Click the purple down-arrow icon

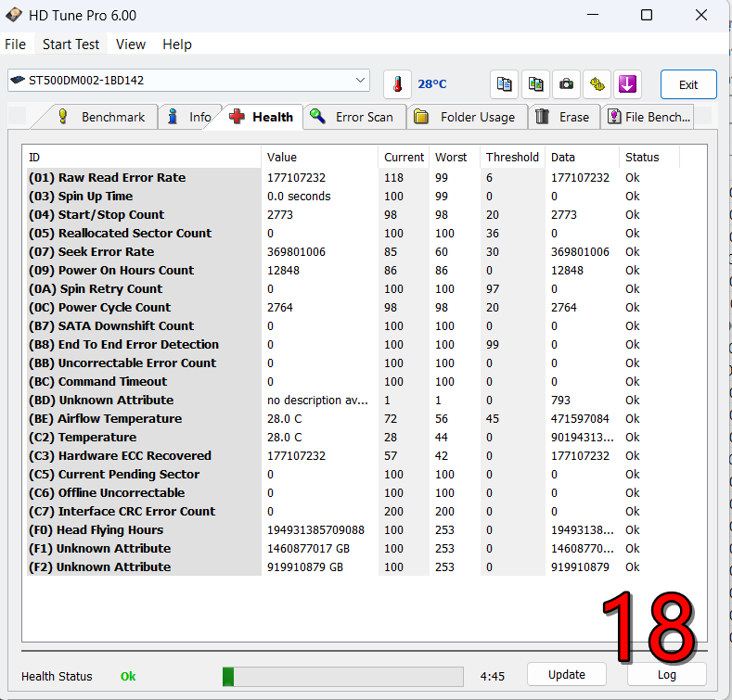tap(628, 84)
